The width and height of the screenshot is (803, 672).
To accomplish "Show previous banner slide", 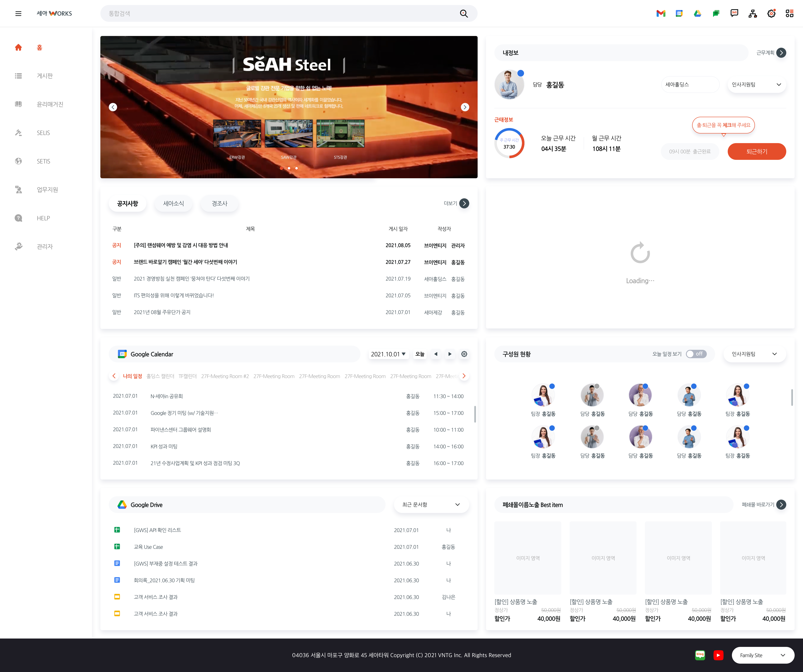I will pyautogui.click(x=113, y=107).
